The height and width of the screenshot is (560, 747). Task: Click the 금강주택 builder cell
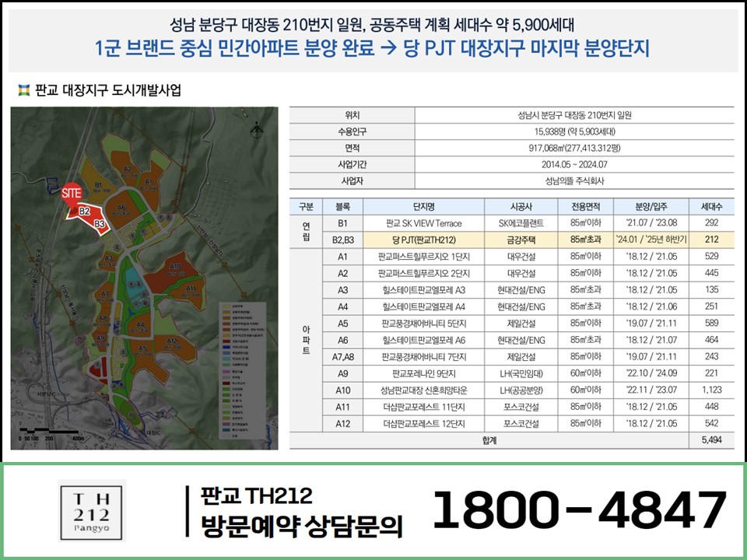521,240
